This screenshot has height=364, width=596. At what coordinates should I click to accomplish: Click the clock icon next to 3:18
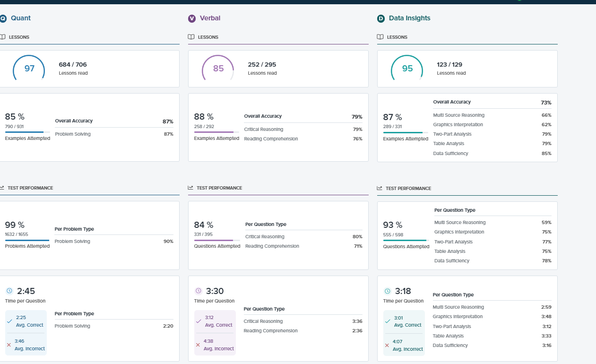point(388,291)
